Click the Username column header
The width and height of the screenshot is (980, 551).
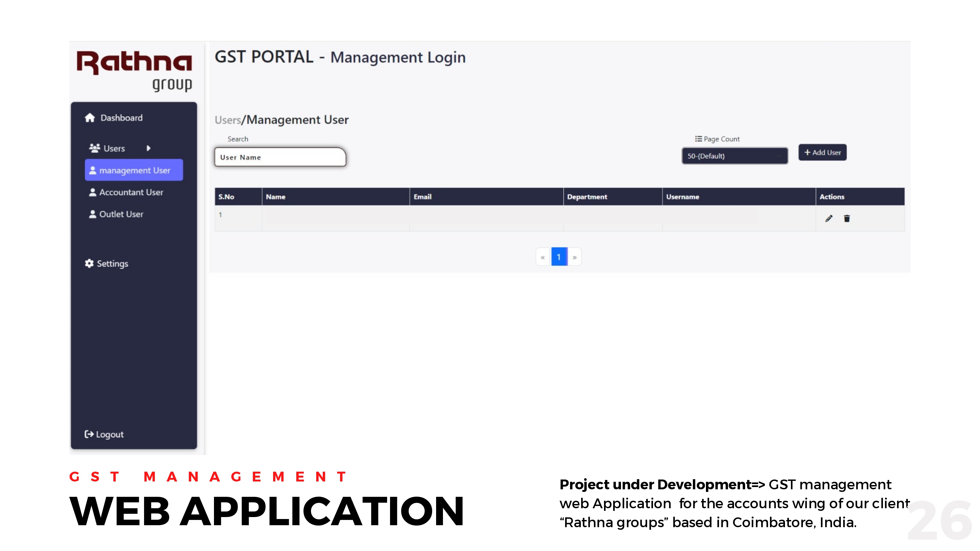coord(682,197)
